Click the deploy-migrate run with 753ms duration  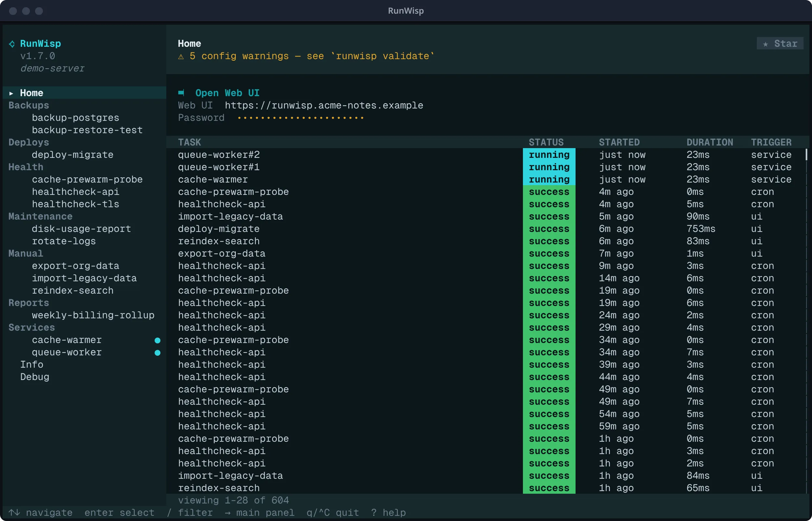click(x=486, y=229)
